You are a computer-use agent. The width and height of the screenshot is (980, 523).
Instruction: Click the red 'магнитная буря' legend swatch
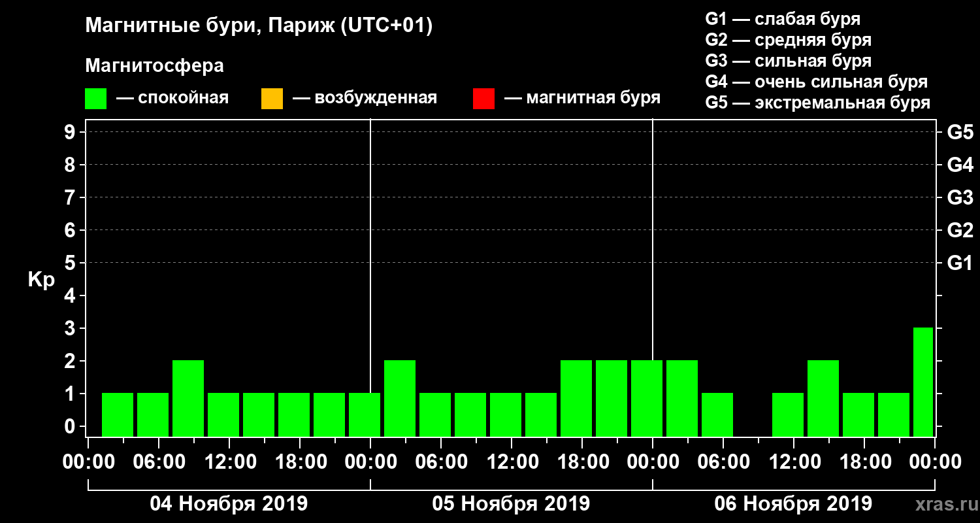(483, 99)
